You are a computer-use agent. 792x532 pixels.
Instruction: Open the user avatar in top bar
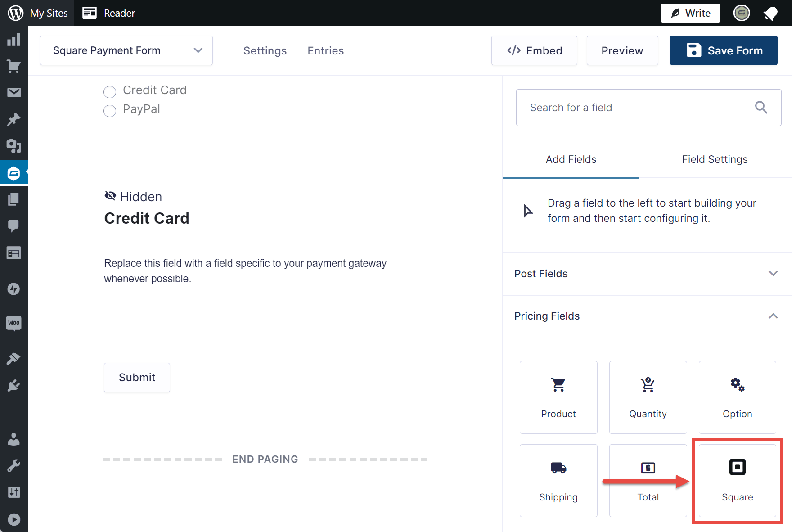[x=742, y=13]
